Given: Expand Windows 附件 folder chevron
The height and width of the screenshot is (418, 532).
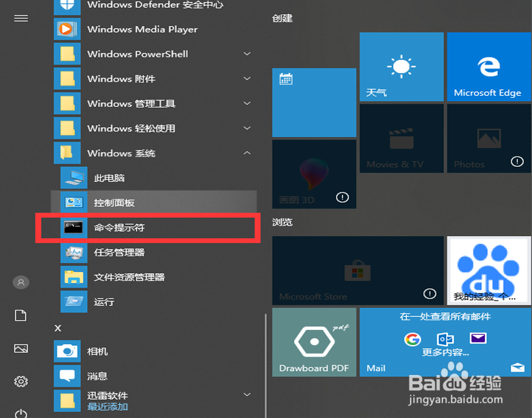Looking at the screenshot, I should click(x=247, y=78).
